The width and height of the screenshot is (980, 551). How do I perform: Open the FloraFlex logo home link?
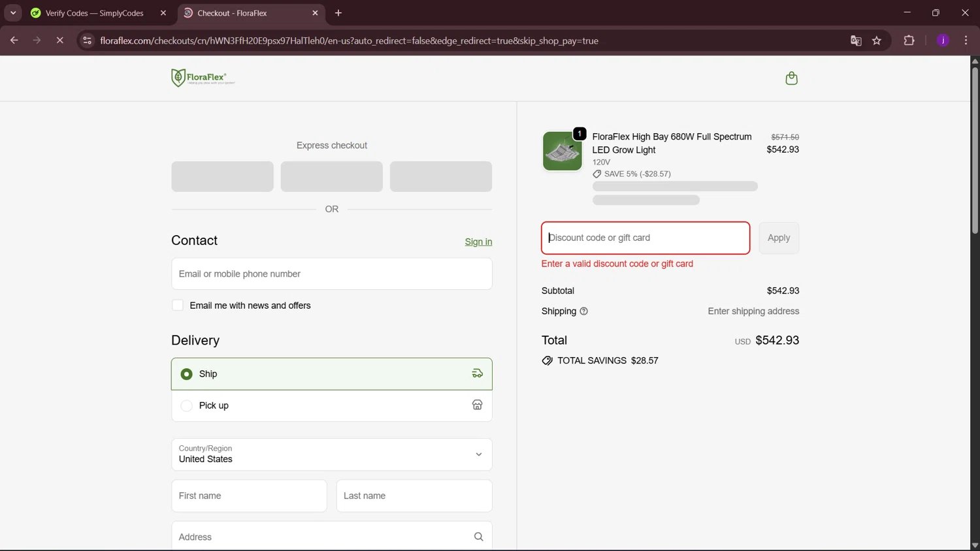[203, 78]
